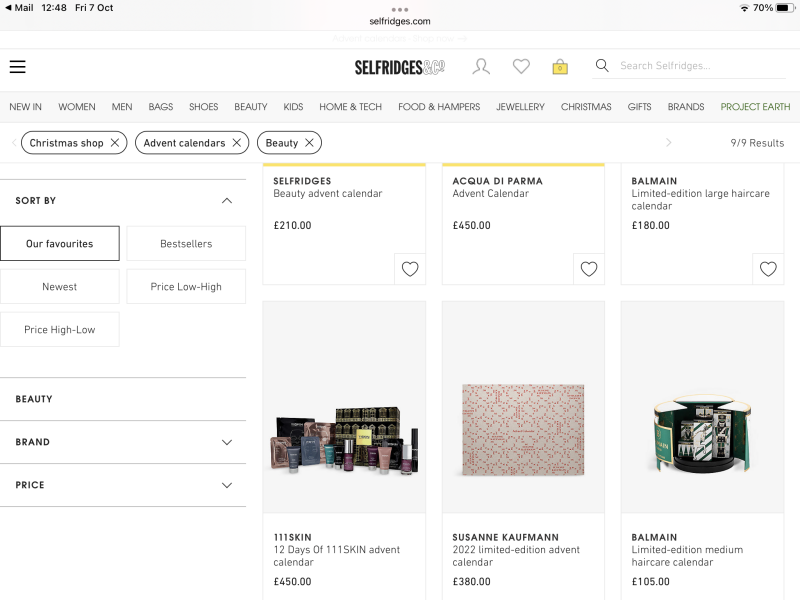Select Our favourites sort option

[60, 243]
